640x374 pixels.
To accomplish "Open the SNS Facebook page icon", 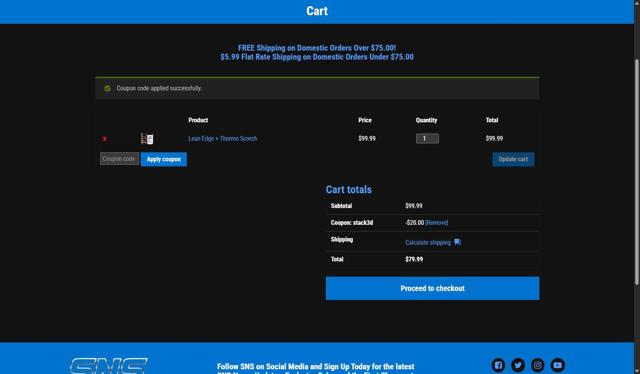I will pos(498,365).
